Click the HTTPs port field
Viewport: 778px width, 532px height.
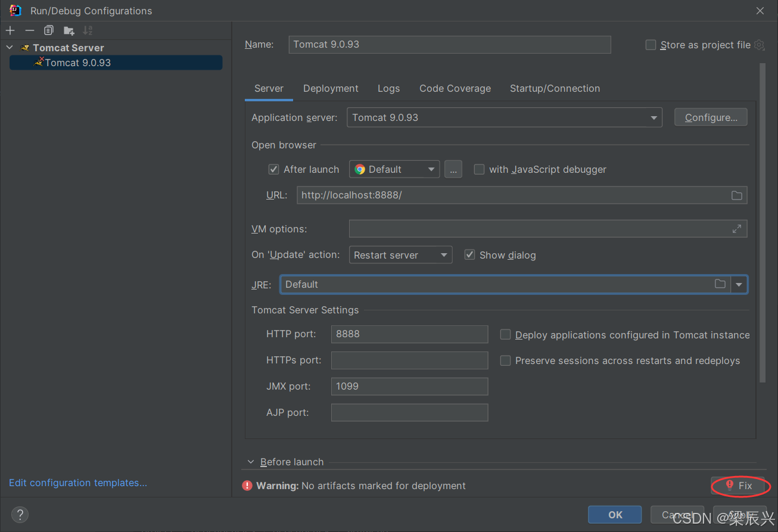[410, 360]
